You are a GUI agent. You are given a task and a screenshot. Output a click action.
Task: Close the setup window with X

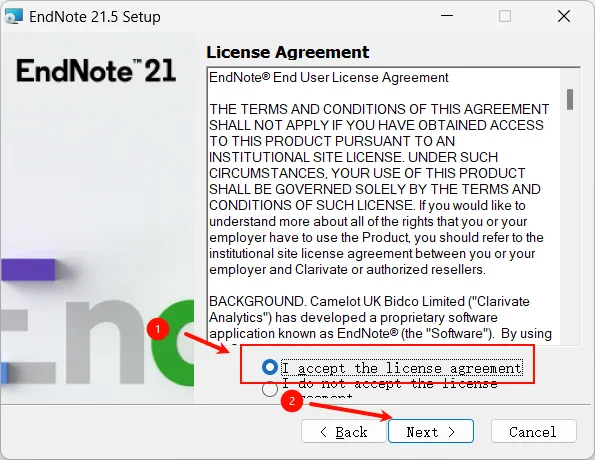click(x=564, y=16)
